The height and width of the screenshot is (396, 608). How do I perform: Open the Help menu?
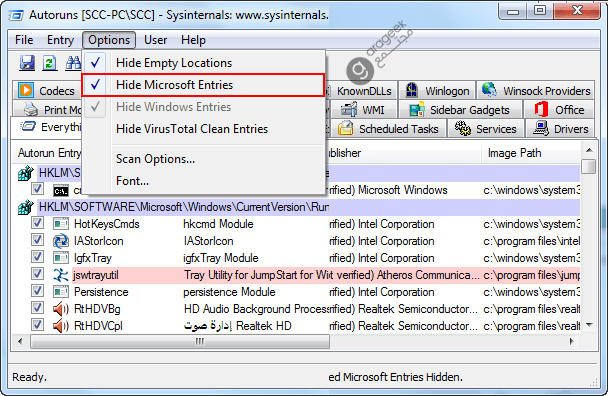point(193,40)
